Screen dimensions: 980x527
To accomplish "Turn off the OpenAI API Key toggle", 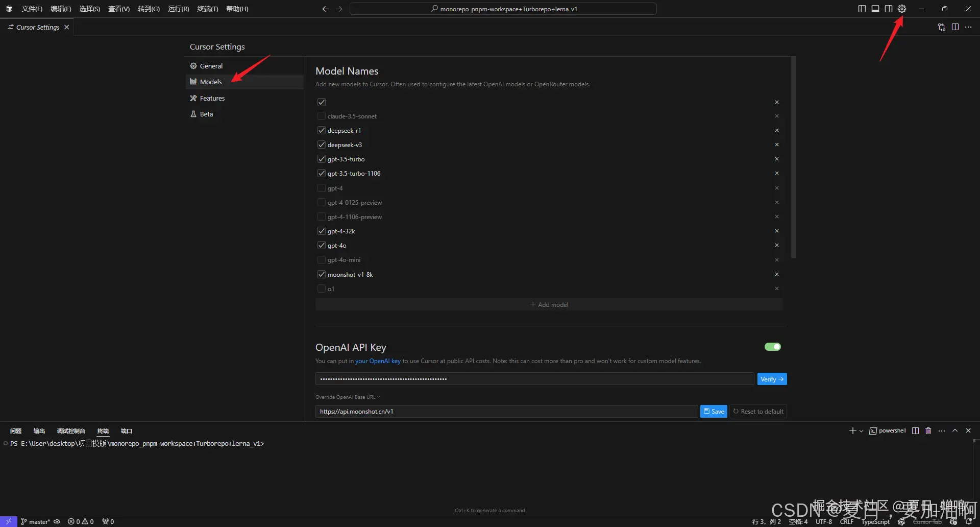I will (773, 347).
